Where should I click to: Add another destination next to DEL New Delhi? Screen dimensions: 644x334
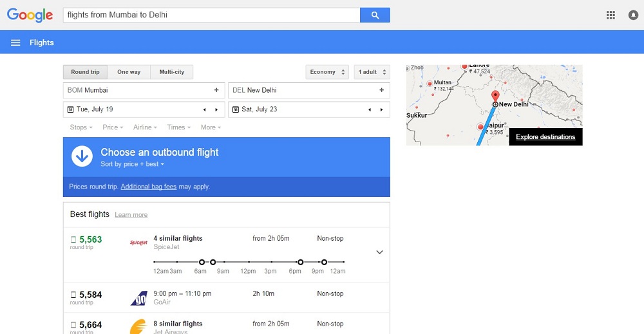[381, 90]
